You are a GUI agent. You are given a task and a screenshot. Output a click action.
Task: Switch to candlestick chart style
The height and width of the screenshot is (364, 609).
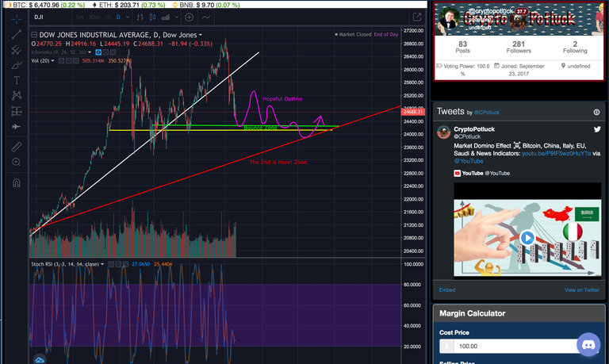click(152, 17)
